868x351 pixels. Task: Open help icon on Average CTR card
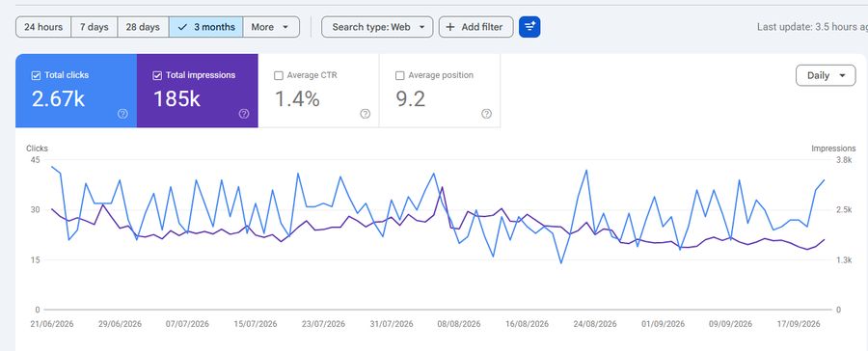366,114
